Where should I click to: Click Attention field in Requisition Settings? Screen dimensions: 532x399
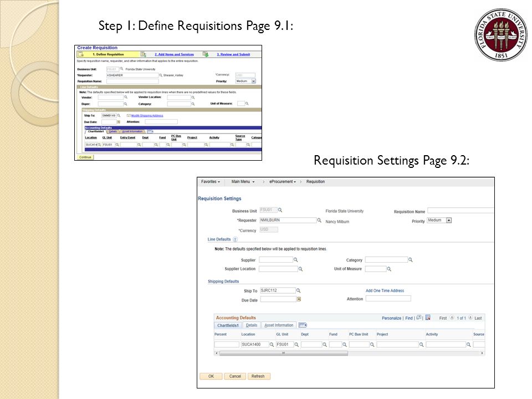[388, 299]
